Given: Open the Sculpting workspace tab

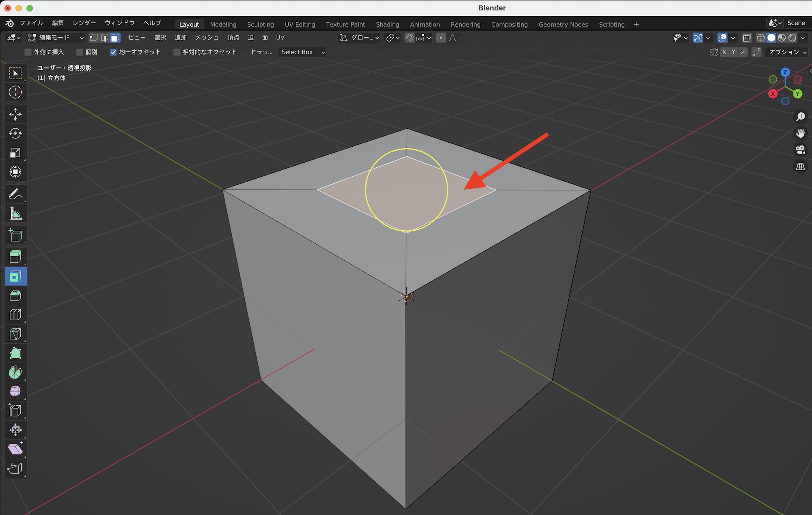Looking at the screenshot, I should [260, 24].
